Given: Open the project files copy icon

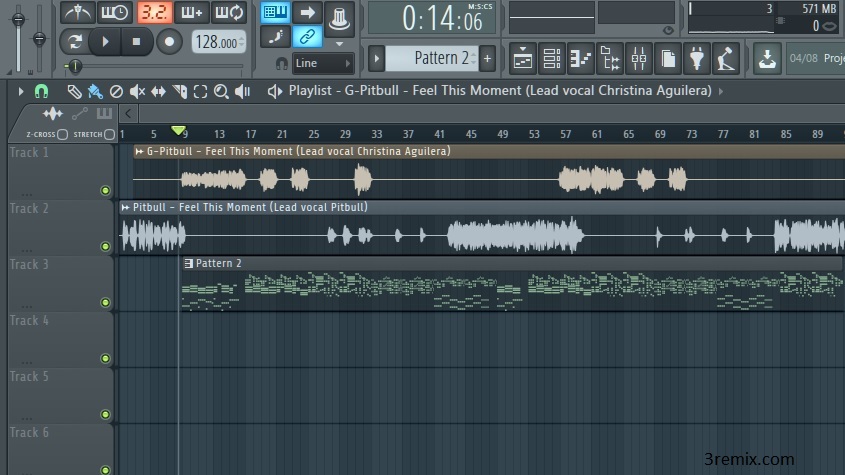Looking at the screenshot, I should [668, 58].
